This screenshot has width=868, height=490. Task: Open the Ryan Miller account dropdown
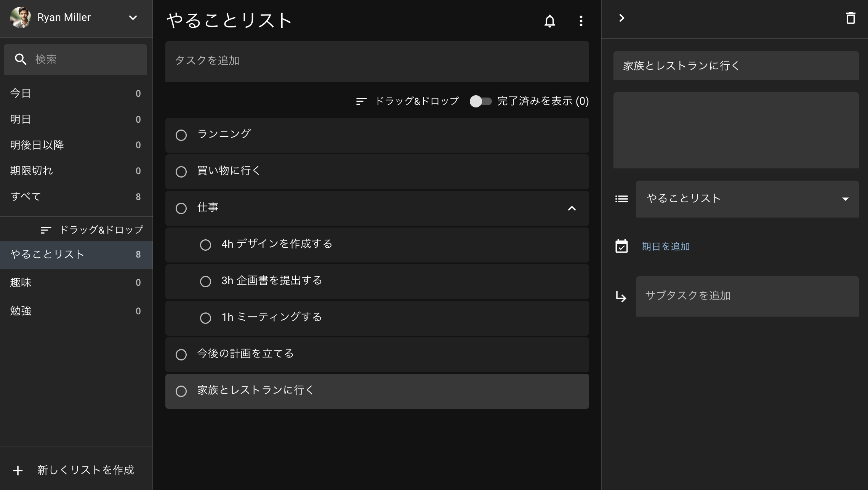pyautogui.click(x=133, y=18)
